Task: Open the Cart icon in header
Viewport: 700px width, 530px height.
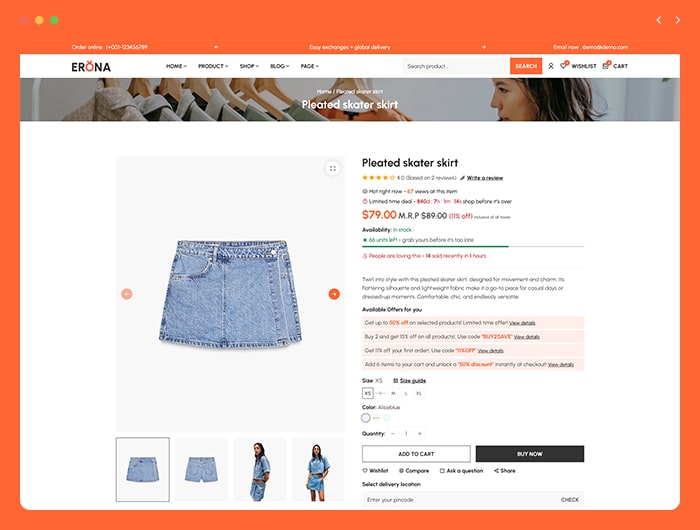Action: pos(606,66)
